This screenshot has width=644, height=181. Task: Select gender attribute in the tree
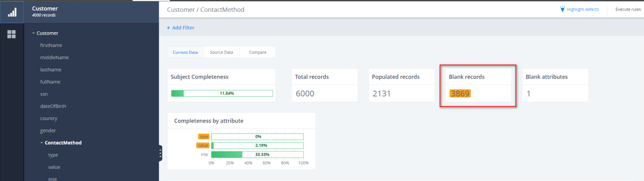click(x=48, y=131)
